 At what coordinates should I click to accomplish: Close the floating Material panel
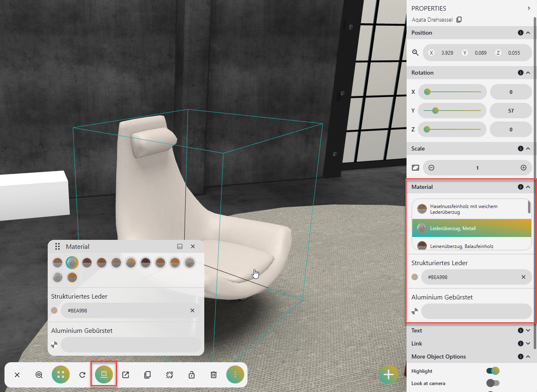click(193, 246)
